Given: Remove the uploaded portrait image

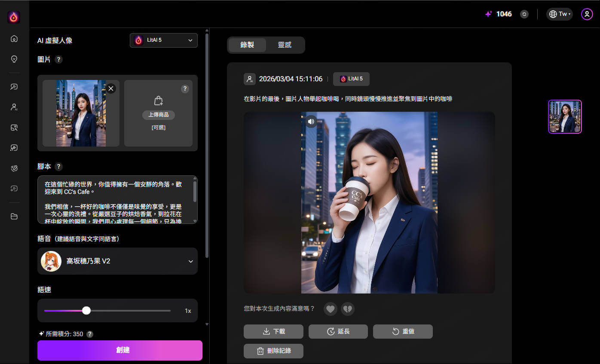Looking at the screenshot, I should click(111, 89).
